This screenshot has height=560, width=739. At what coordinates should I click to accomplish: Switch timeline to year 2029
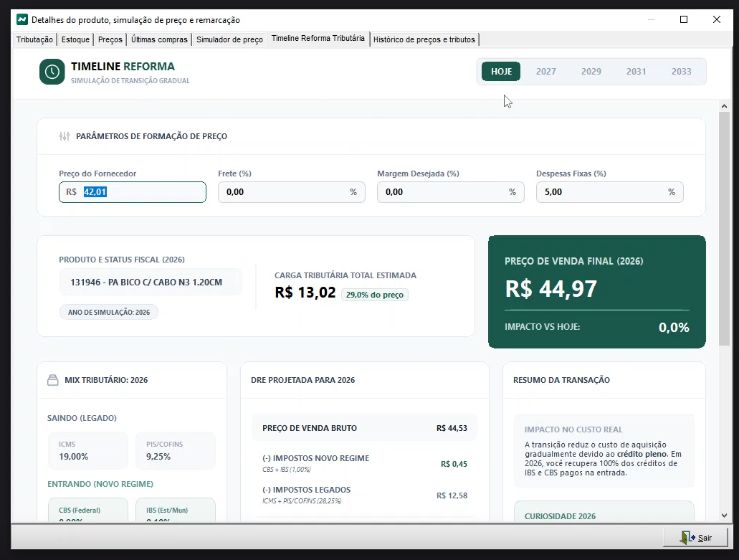tap(591, 72)
